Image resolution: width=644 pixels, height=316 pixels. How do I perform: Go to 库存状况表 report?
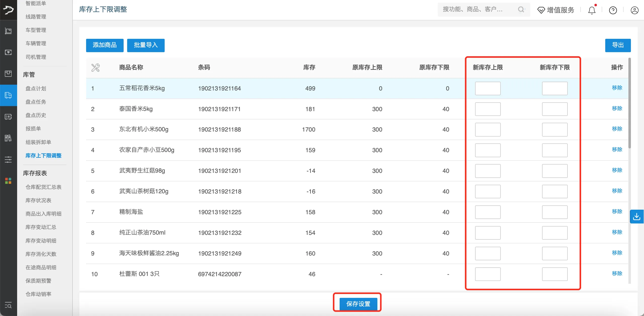point(38,200)
